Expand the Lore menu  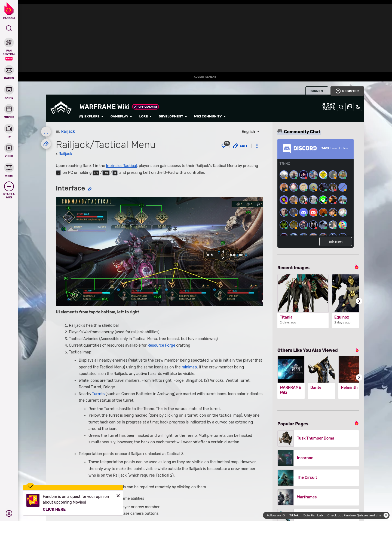(145, 116)
